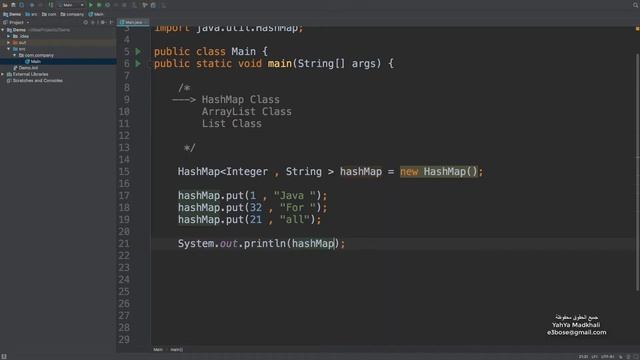Hide the Project tool window

(x=111, y=22)
